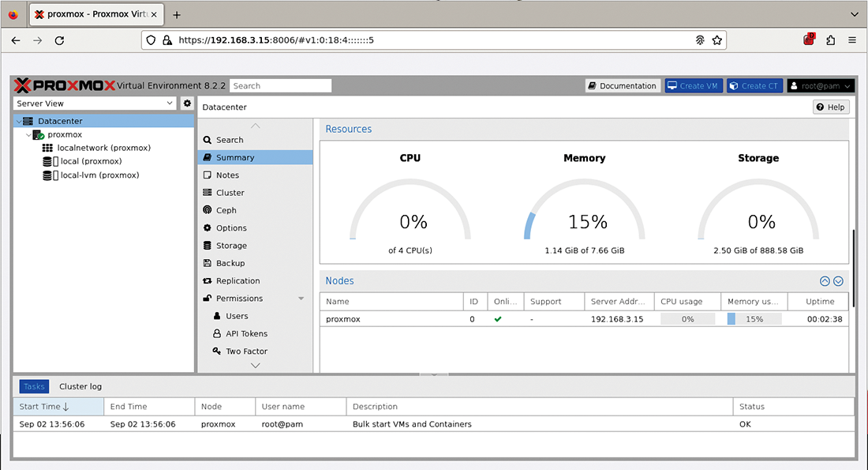The image size is (868, 470).
Task: Click the Memory 15% gauge
Action: tap(585, 209)
